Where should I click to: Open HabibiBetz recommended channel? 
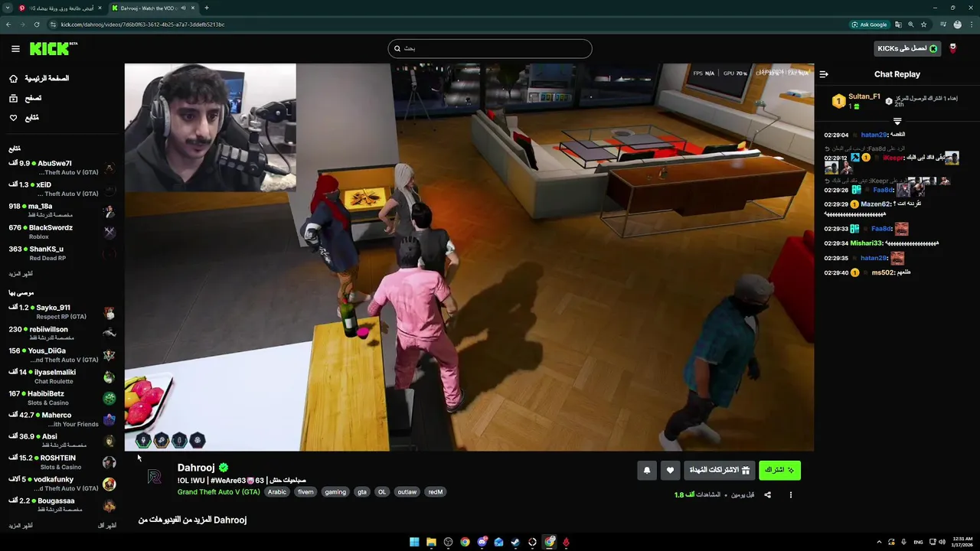coord(62,398)
